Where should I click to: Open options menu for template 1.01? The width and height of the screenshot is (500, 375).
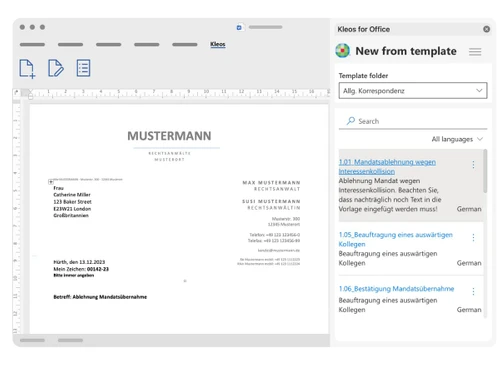(x=473, y=164)
